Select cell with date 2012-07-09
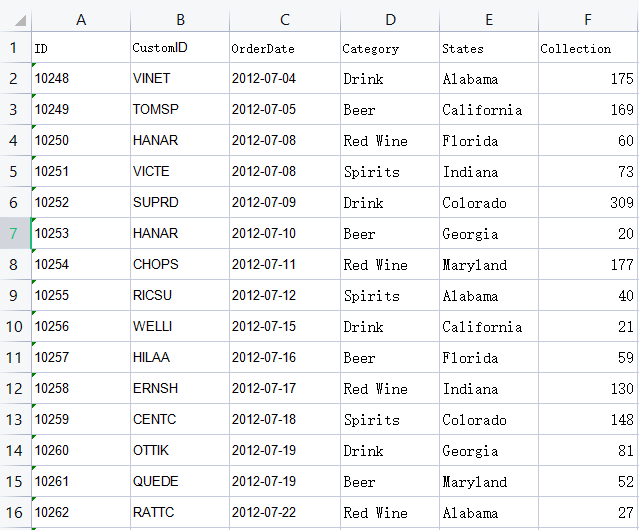Screen dimensions: 639x530 (x=285, y=202)
